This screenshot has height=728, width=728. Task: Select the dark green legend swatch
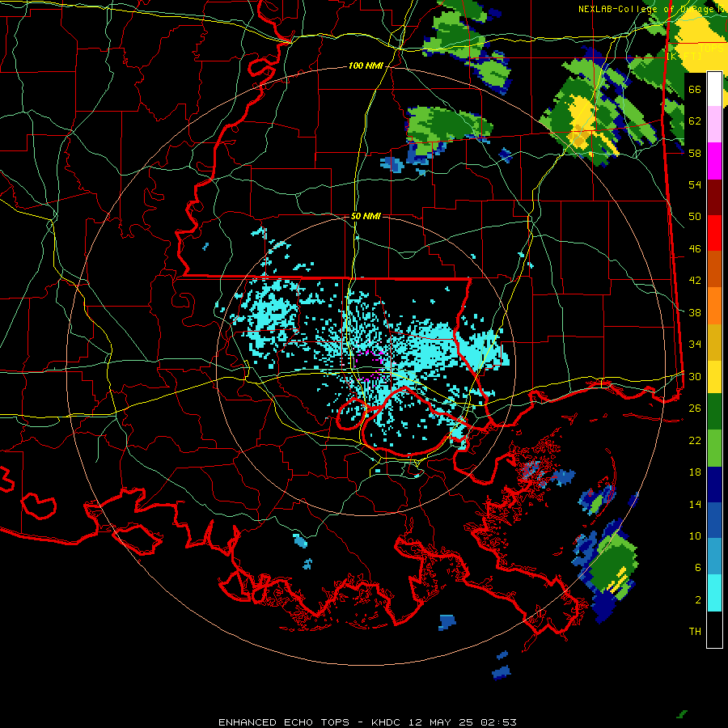point(714,412)
